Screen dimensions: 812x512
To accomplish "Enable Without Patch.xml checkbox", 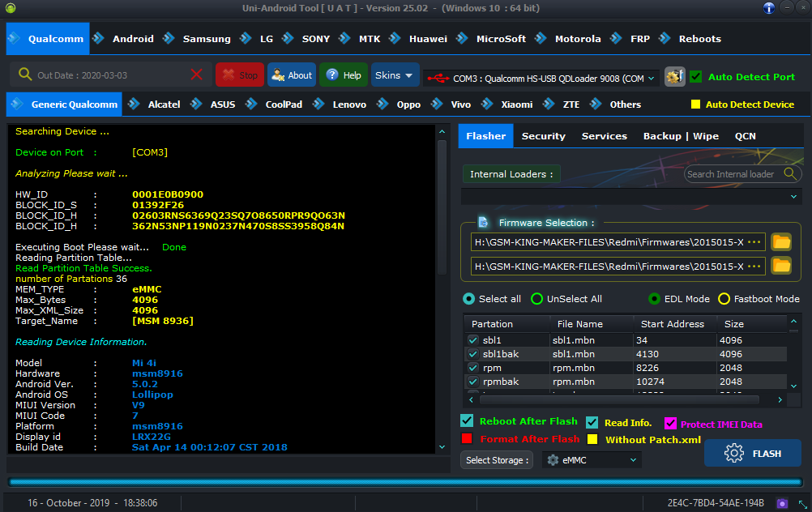I will 592,440.
